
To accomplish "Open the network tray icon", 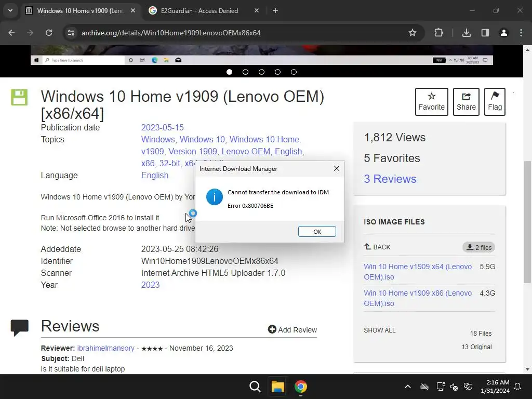I will click(441, 387).
